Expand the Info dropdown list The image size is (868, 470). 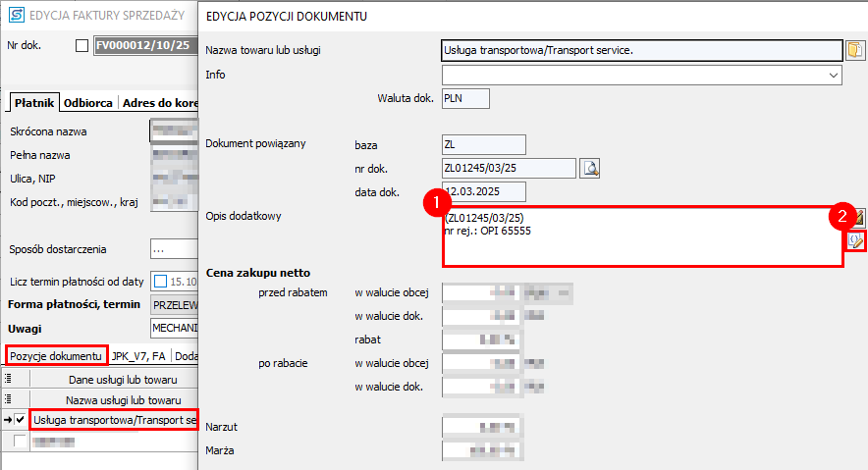tap(834, 75)
